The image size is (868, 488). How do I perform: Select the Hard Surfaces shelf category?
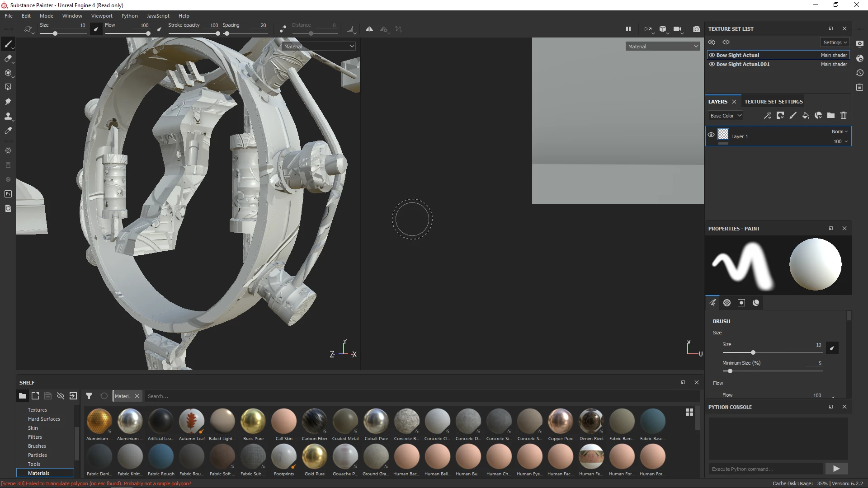44,419
